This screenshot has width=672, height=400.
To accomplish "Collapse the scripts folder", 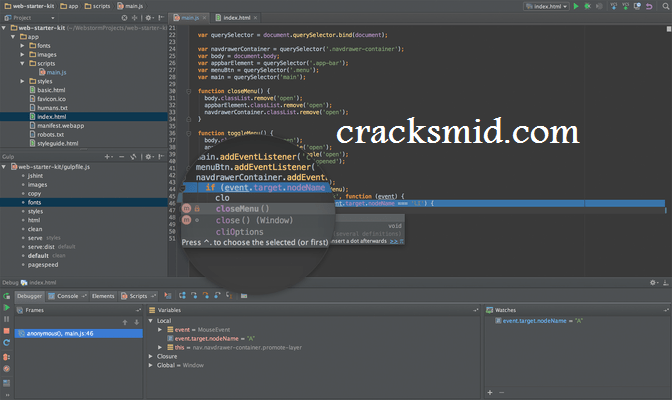I will point(22,63).
